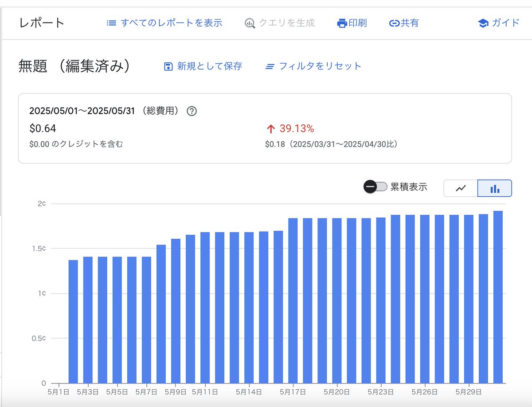Open the list icon beside すべてのレポートを表示
Image resolution: width=532 pixels, height=407 pixels.
[111, 23]
